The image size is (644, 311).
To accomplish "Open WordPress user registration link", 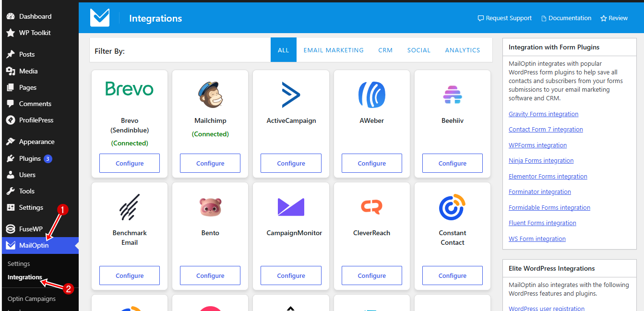I will (x=547, y=309).
